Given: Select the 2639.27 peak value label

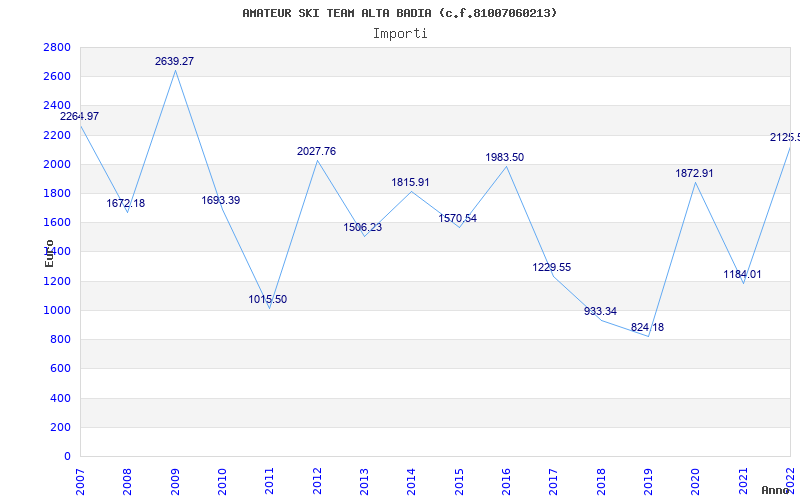Looking at the screenshot, I should 174,61.
